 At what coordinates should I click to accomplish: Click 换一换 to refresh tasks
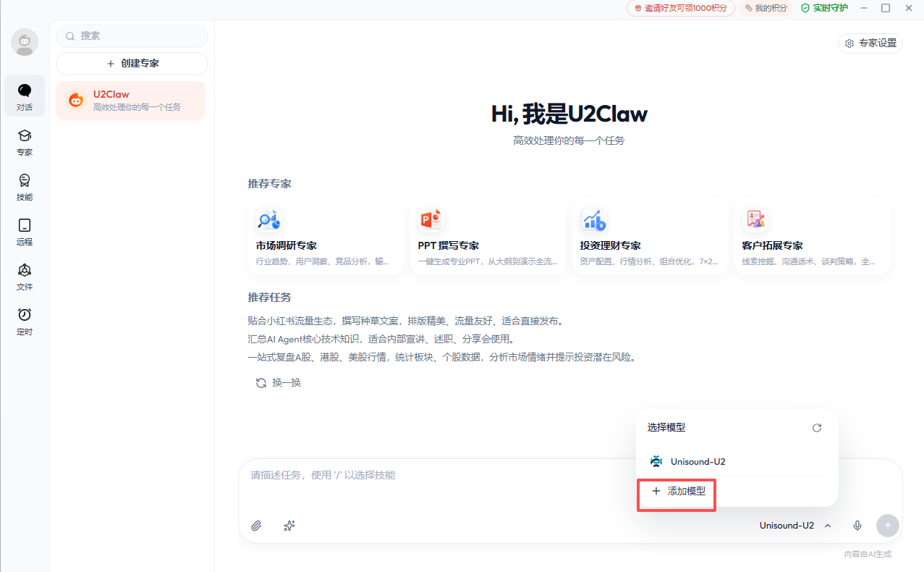point(279,382)
